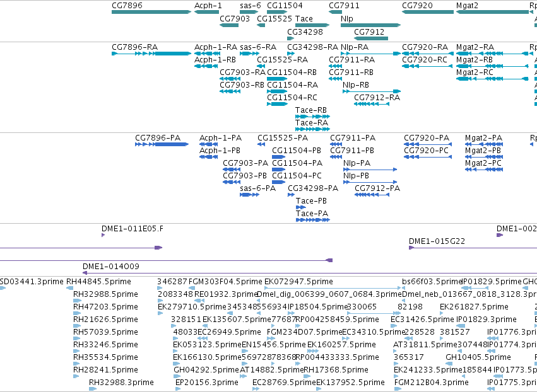This screenshot has height=392, width=537.
Task: Select the sas-6-PA protein label
Action: pyautogui.click(x=258, y=188)
